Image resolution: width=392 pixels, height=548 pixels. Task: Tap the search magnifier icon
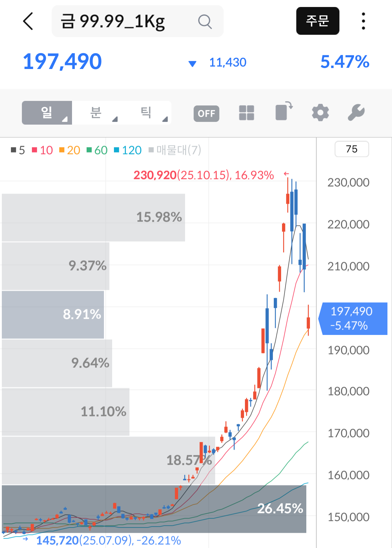tap(205, 22)
